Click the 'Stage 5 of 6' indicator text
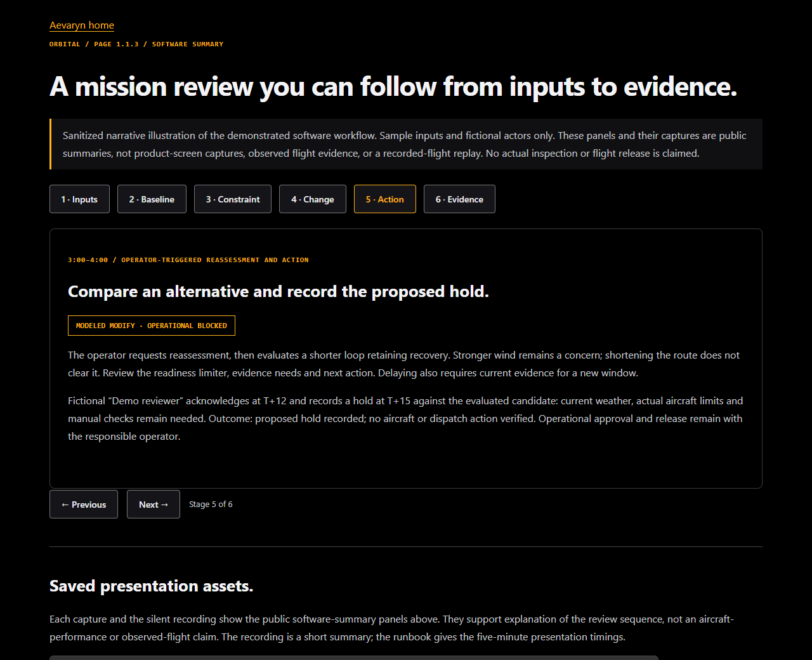 point(211,505)
